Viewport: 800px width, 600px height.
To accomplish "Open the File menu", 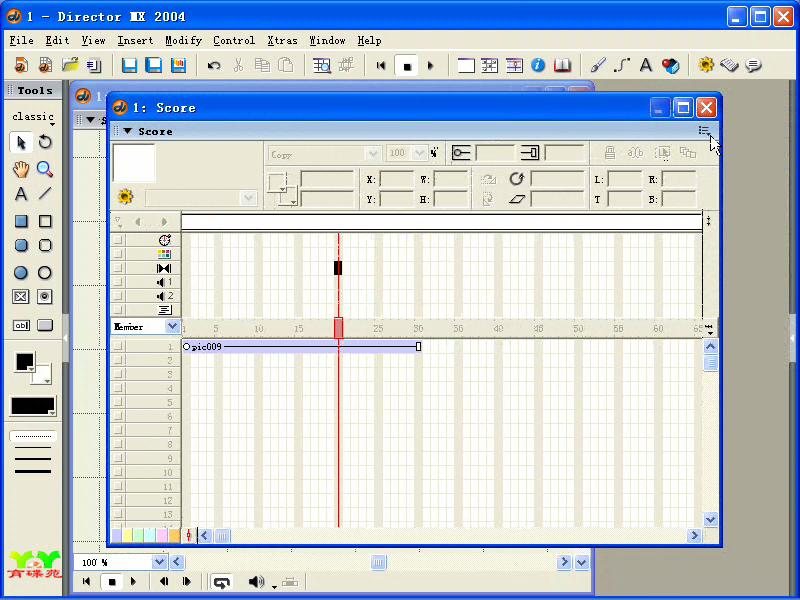I will 21,40.
